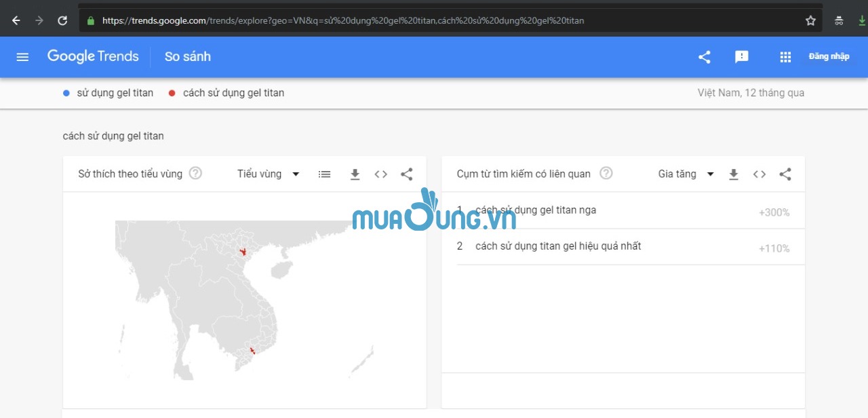This screenshot has width=868, height=418.
Task: Click the 'Sở thích theo tiểu vùng' card title
Action: [x=130, y=174]
